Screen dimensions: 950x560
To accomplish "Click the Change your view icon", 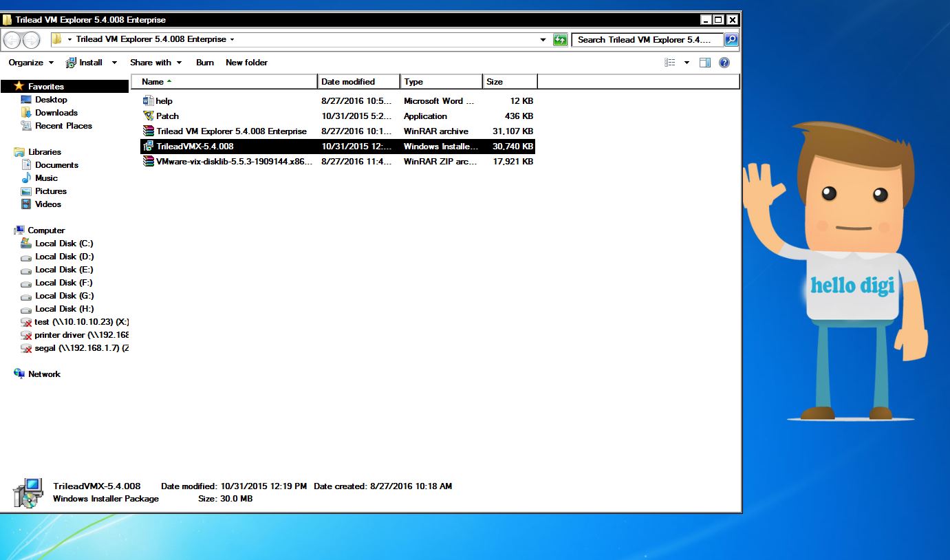I will [x=669, y=63].
